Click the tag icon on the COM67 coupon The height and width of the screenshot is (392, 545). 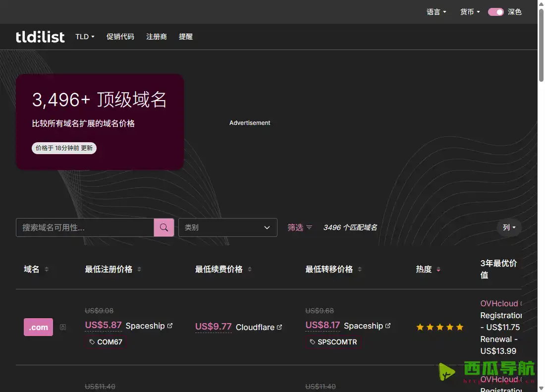coord(92,342)
